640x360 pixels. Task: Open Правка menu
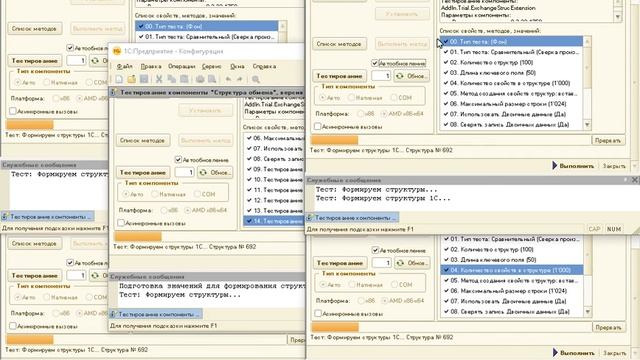tap(151, 66)
